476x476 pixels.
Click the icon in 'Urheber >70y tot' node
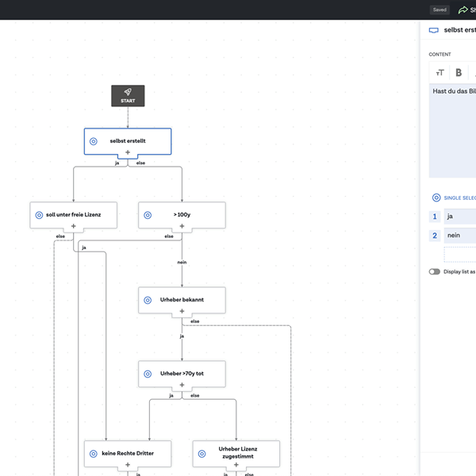148,374
